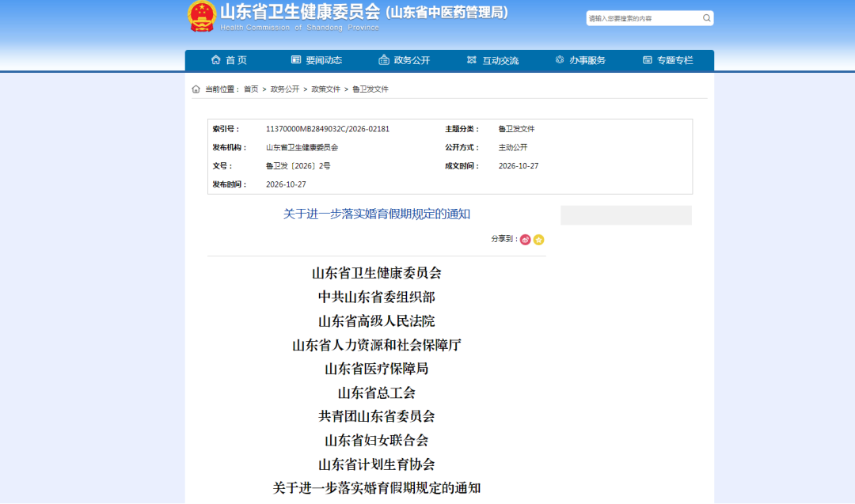Click the search input field
Screen dimensions: 855x504
click(644, 18)
